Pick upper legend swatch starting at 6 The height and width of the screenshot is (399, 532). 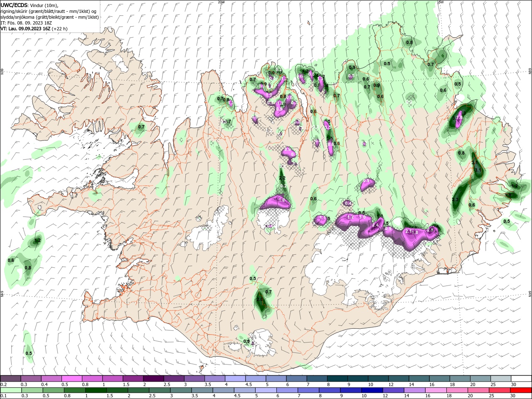(296, 379)
